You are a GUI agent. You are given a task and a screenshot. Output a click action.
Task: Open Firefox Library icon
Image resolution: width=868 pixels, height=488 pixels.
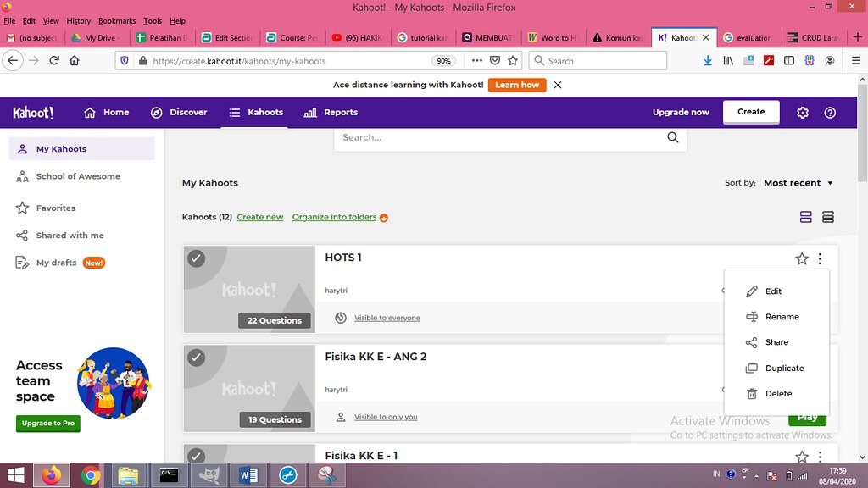tap(728, 61)
